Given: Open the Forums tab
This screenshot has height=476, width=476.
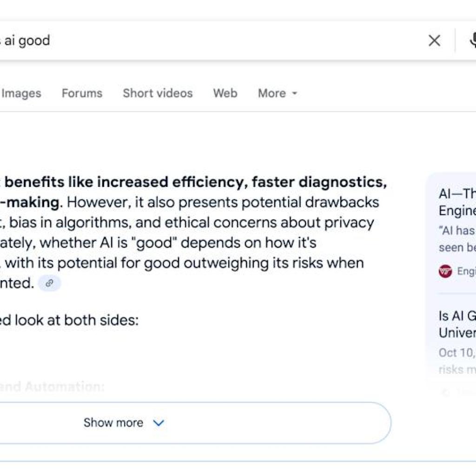Looking at the screenshot, I should [x=82, y=93].
